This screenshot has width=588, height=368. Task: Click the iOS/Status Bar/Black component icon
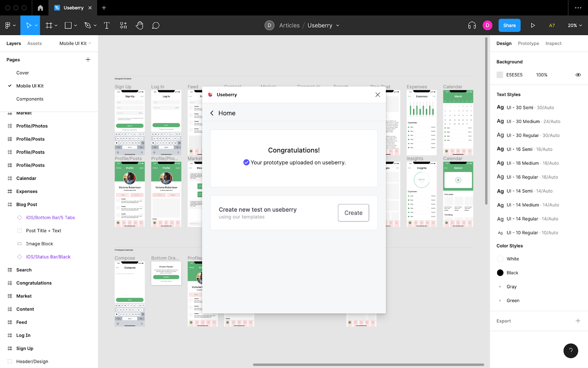[19, 257]
